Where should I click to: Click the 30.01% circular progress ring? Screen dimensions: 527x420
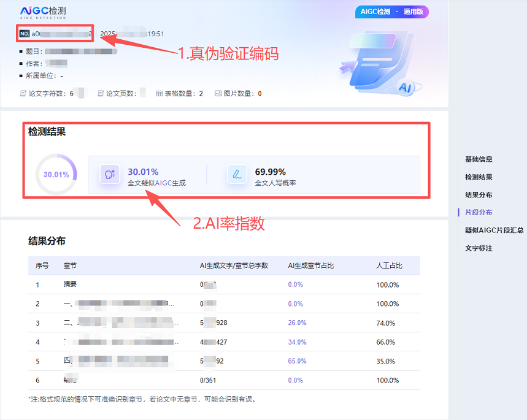[55, 175]
